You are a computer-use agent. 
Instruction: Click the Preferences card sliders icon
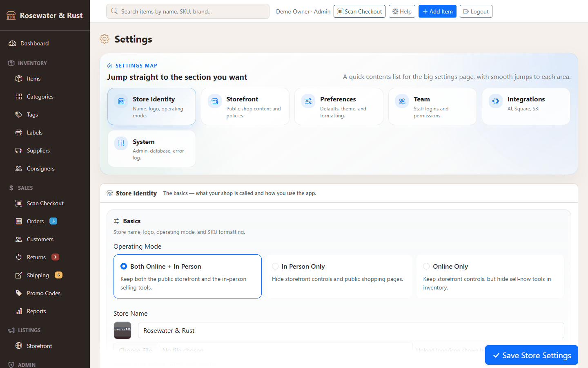pyautogui.click(x=308, y=101)
